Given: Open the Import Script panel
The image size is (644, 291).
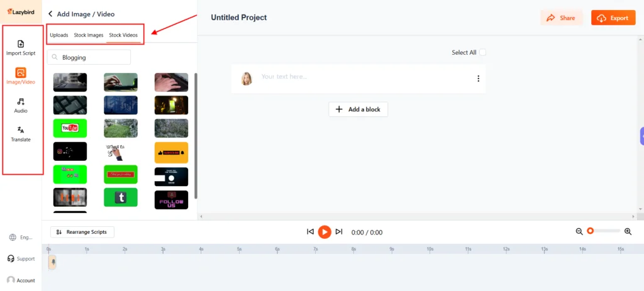Looking at the screenshot, I should pyautogui.click(x=21, y=47).
